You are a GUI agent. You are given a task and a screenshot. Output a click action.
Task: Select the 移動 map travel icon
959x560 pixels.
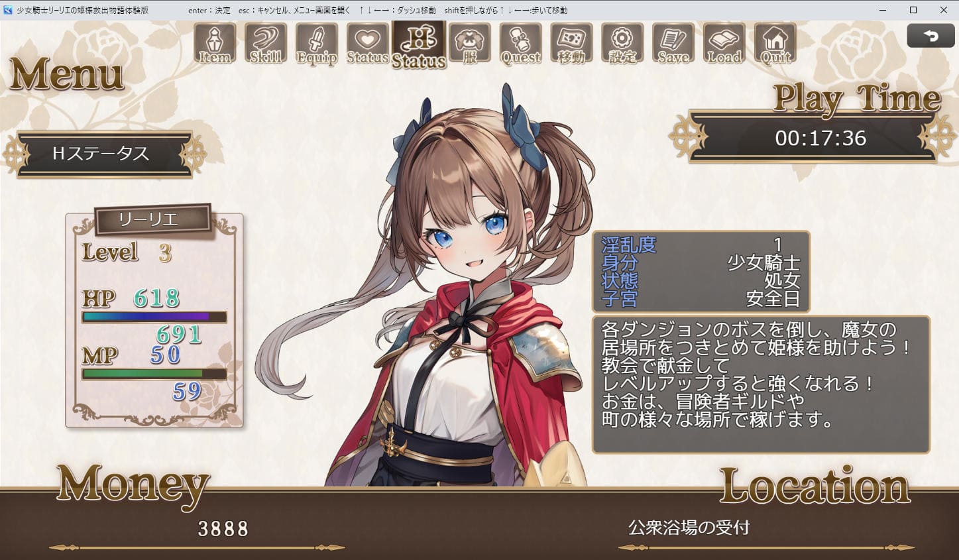point(571,44)
